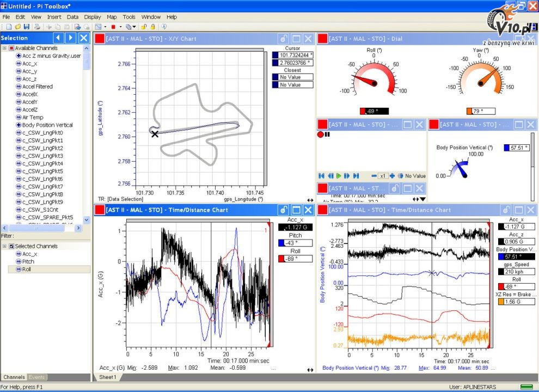539x392 pixels.
Task: Click the skip to end playback button
Action: coord(356,176)
